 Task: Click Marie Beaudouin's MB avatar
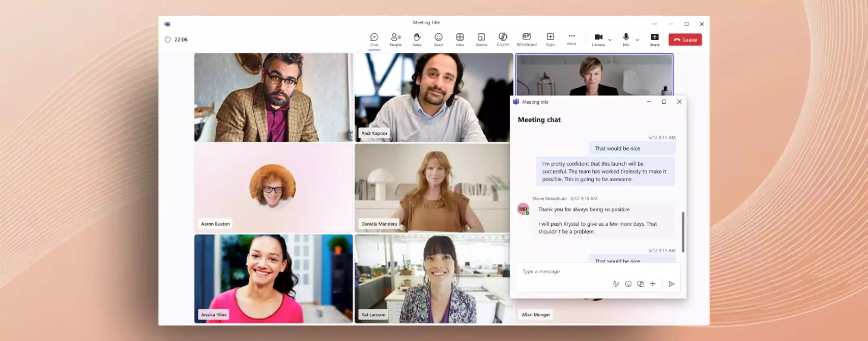(523, 209)
